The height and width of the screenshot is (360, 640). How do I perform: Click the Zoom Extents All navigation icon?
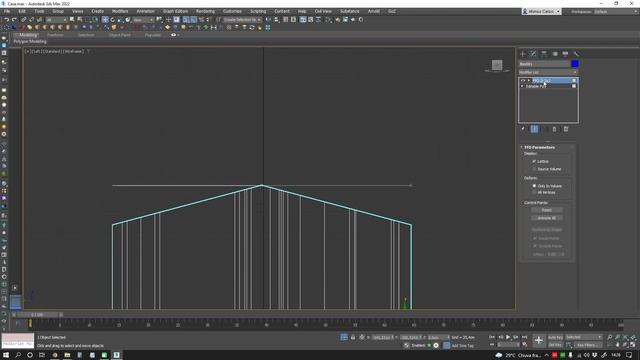[x=633, y=337]
